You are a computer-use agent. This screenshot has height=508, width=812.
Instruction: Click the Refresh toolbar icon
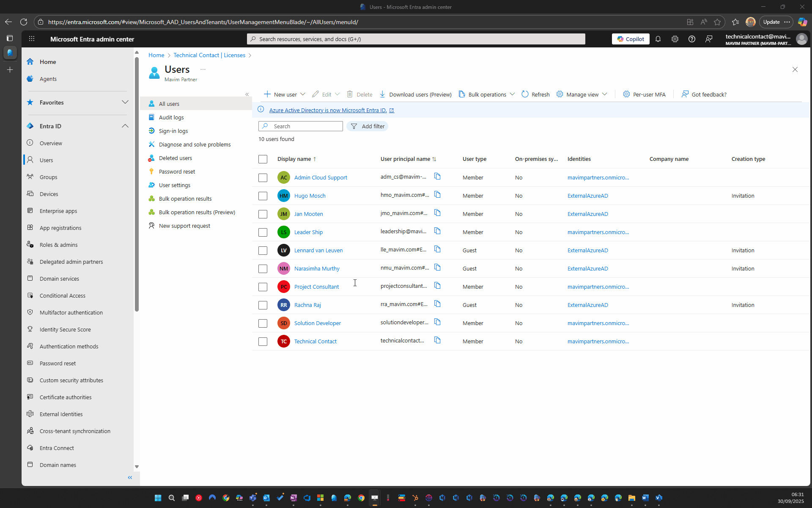[525, 94]
